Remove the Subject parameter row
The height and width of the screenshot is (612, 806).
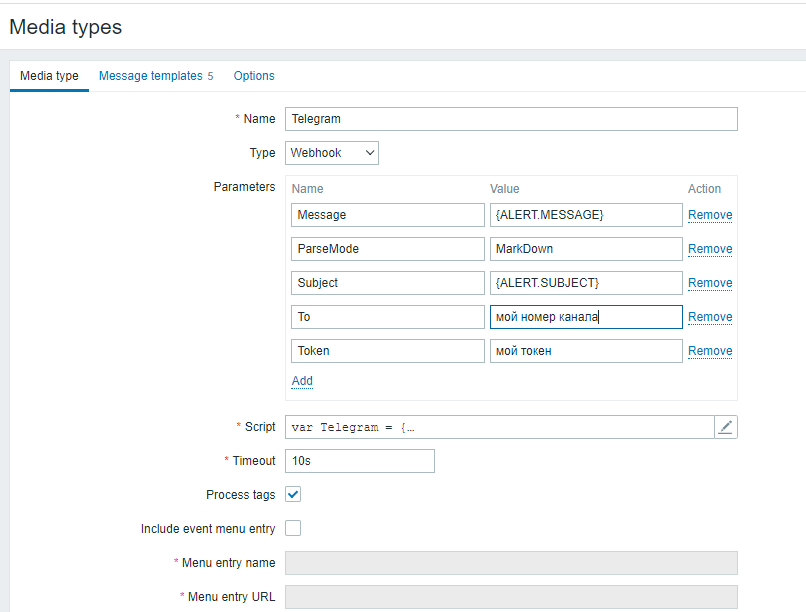(x=710, y=283)
